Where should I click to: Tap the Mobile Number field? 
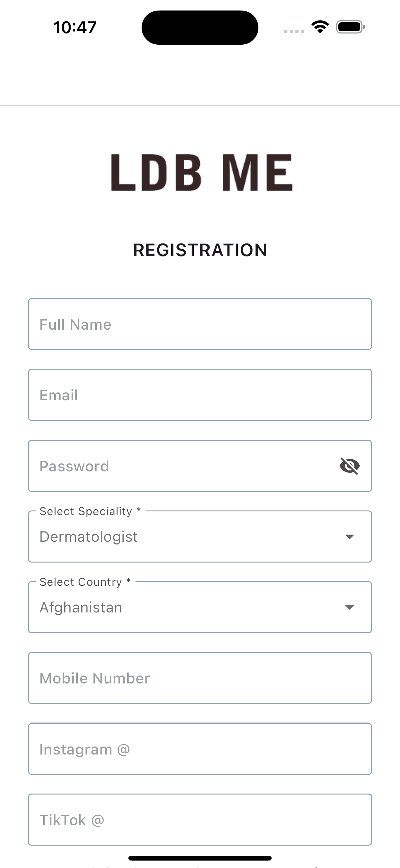coord(200,678)
